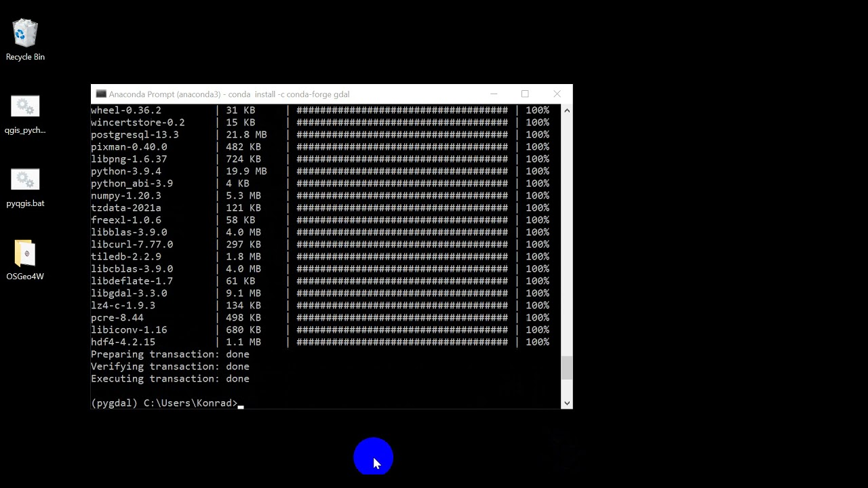The image size is (868, 488).
Task: Click the libcblas-3.9.0 package name
Action: tap(132, 269)
